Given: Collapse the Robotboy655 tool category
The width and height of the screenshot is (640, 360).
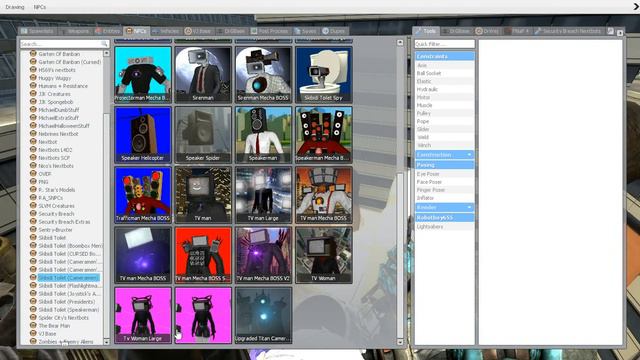Looking at the screenshot, I should [x=444, y=218].
